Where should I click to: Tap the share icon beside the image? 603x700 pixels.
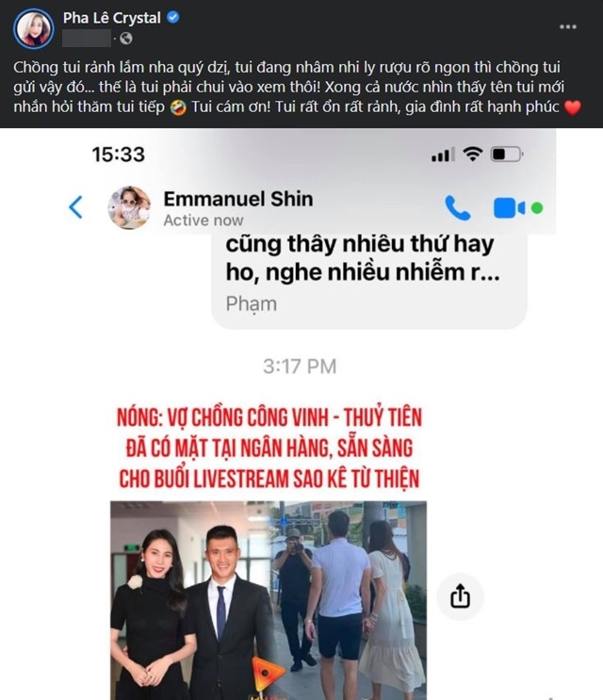coord(460,596)
